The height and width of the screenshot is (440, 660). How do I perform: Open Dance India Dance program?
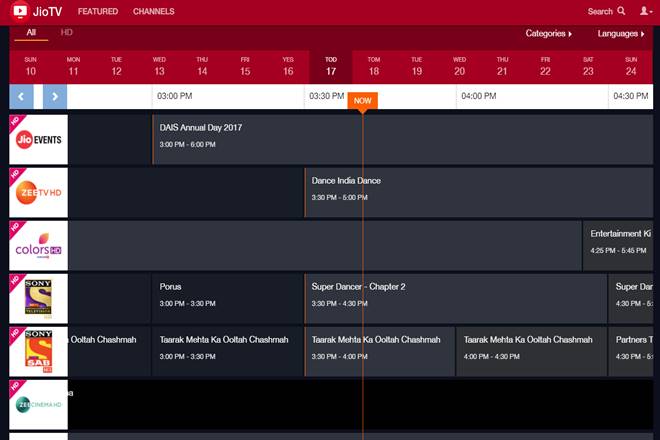[x=479, y=192]
